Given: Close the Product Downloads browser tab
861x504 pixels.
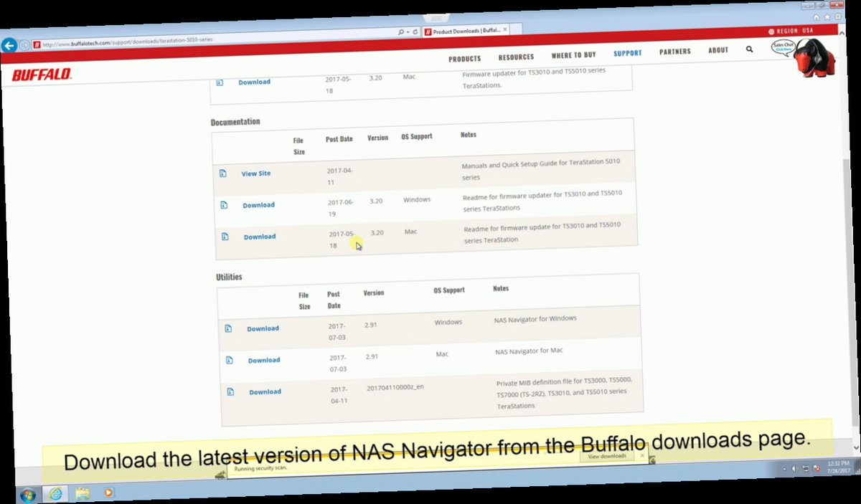Looking at the screenshot, I should click(x=504, y=30).
